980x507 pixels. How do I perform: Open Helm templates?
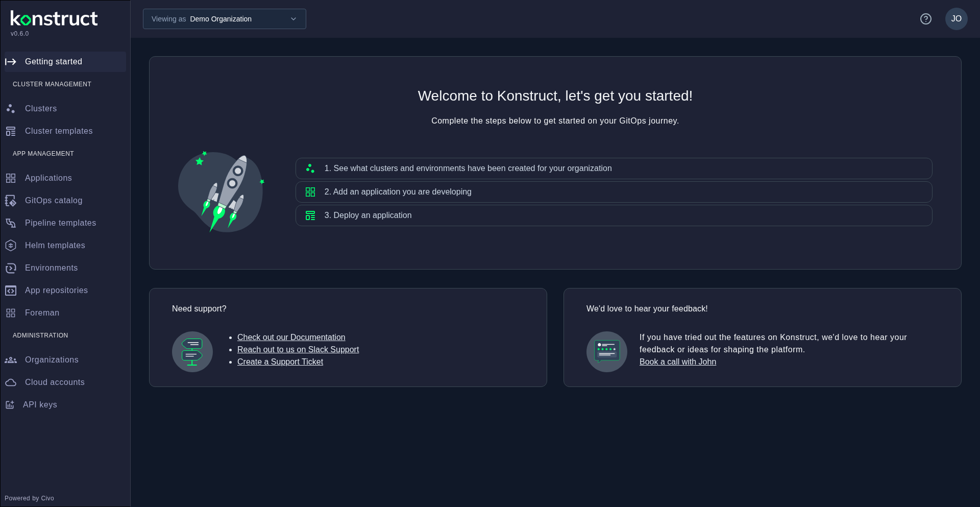pyautogui.click(x=65, y=246)
